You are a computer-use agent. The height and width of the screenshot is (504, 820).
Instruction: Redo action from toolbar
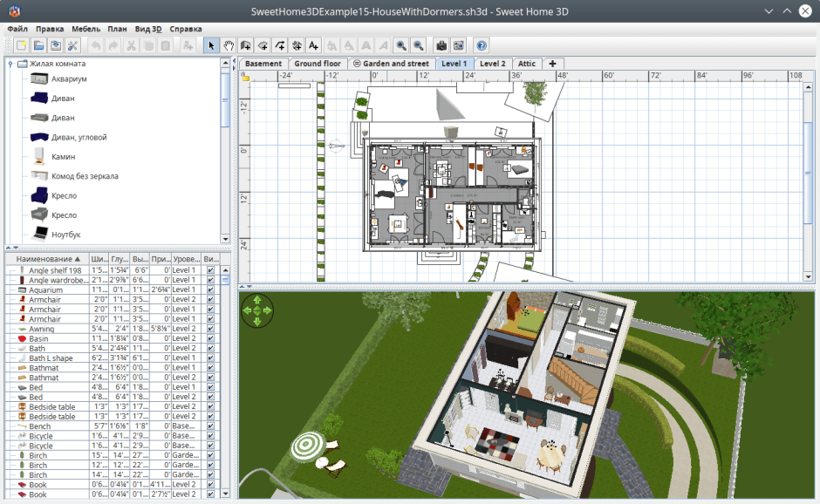(x=113, y=45)
